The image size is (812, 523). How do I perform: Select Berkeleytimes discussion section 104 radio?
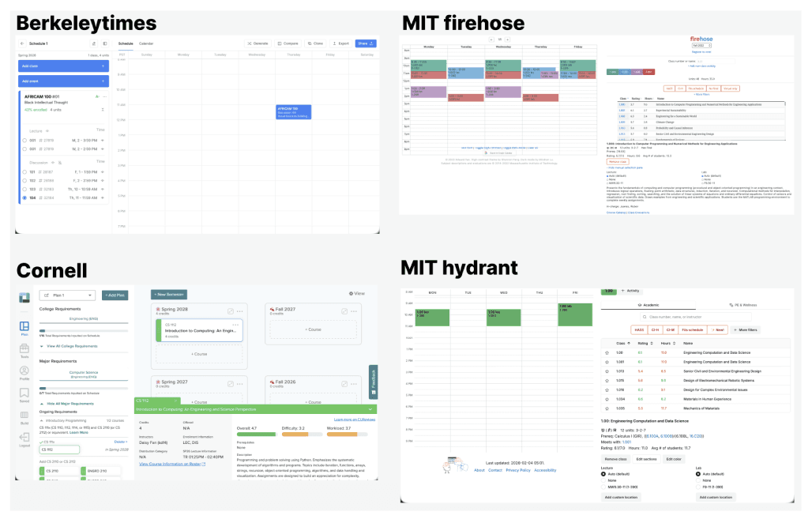point(24,198)
